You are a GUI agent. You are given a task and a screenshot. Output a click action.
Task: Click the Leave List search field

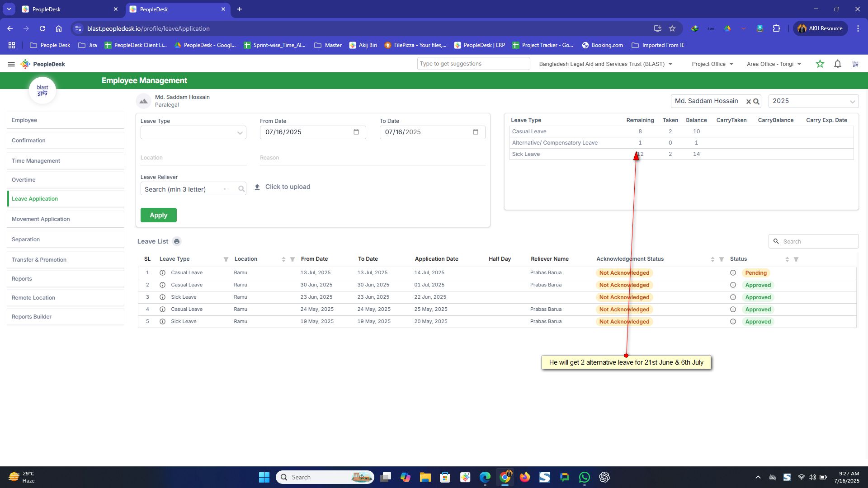[818, 241]
